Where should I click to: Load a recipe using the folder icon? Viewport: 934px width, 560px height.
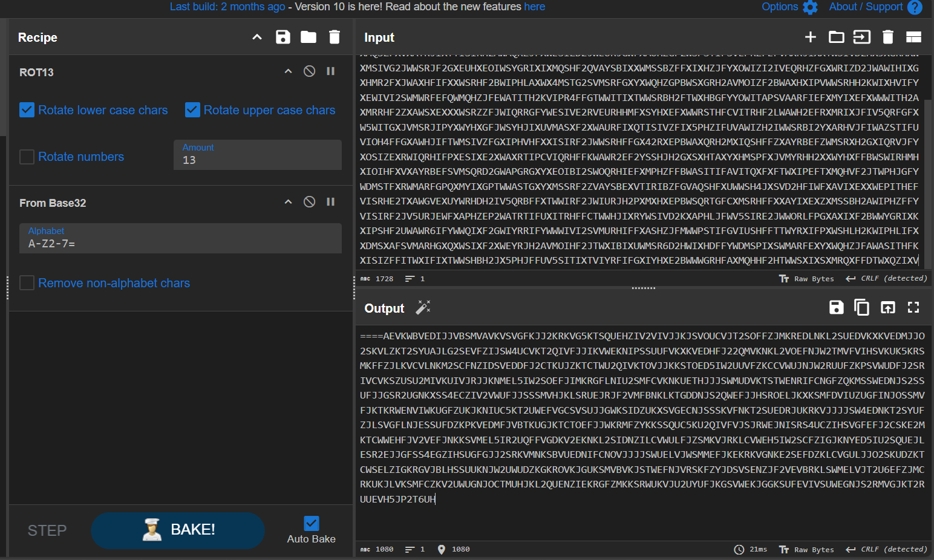309,37
